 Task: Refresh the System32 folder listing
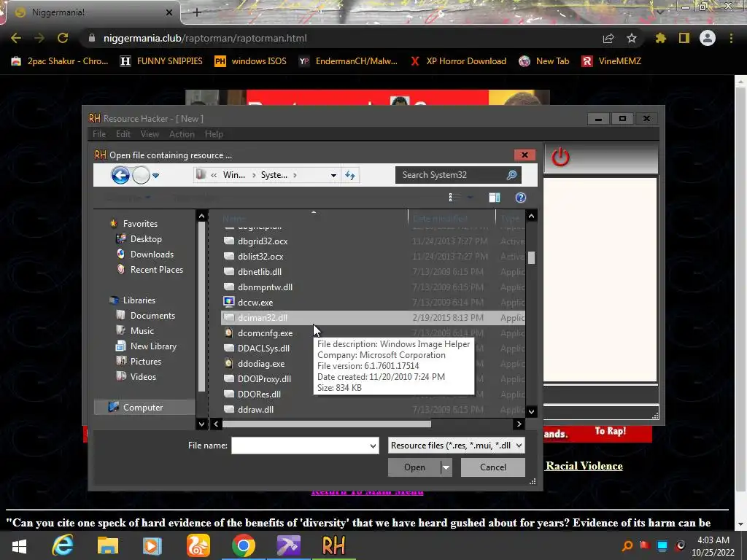click(x=350, y=175)
